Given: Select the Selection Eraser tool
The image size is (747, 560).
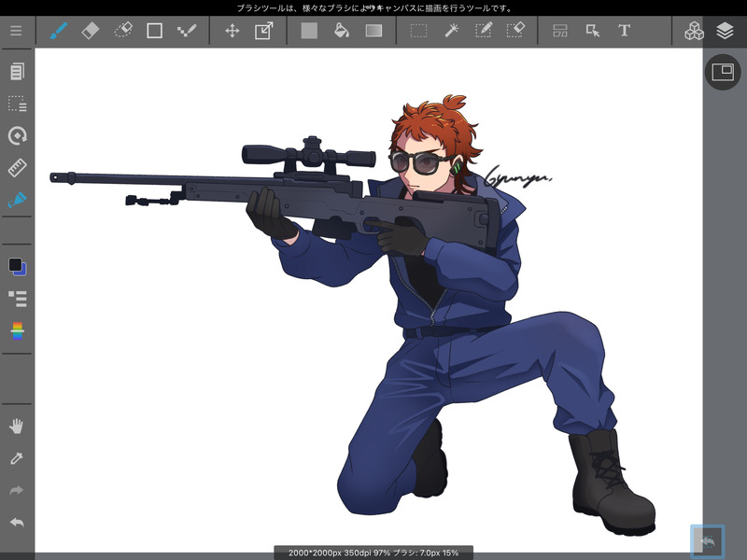Looking at the screenshot, I should pos(515,31).
